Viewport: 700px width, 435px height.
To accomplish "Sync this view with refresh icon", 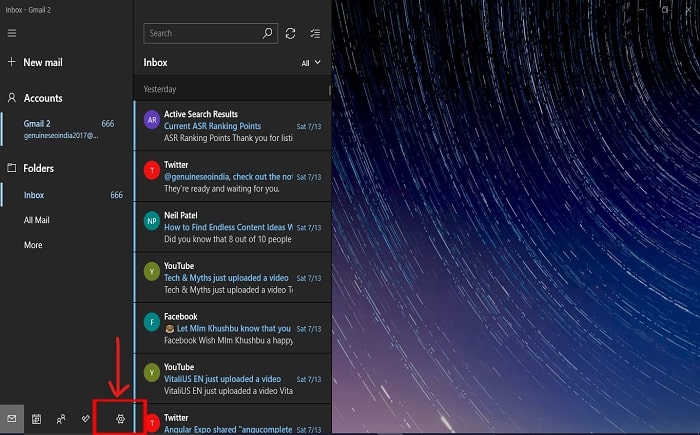I will point(290,33).
